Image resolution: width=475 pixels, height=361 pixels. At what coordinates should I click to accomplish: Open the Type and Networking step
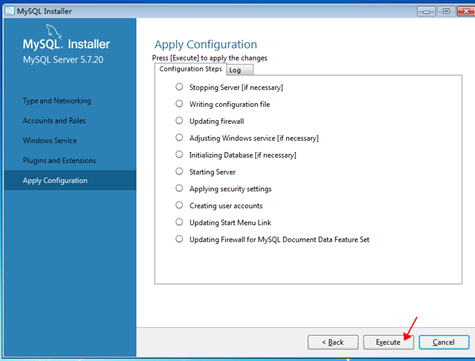coord(57,101)
